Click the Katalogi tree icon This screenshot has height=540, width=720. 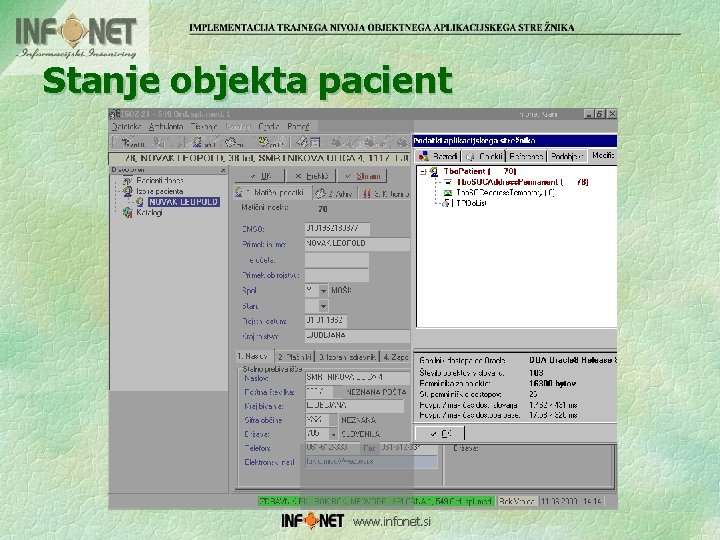click(x=128, y=213)
